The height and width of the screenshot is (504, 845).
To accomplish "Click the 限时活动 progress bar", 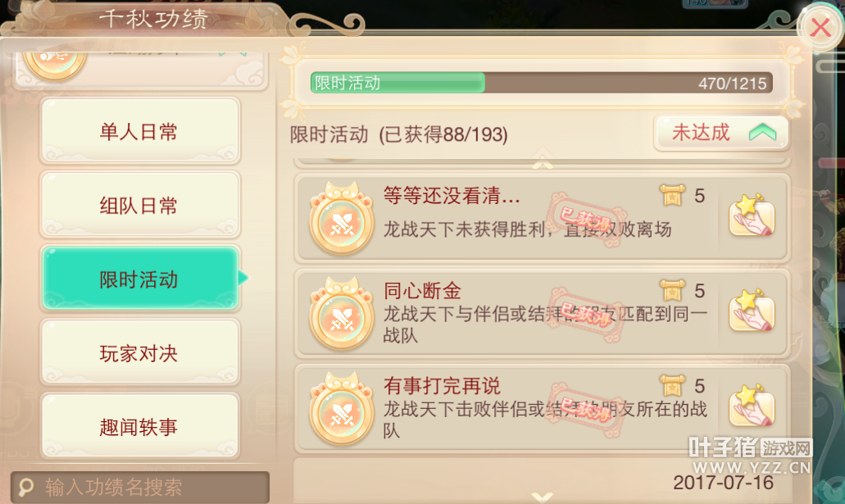I will (542, 83).
